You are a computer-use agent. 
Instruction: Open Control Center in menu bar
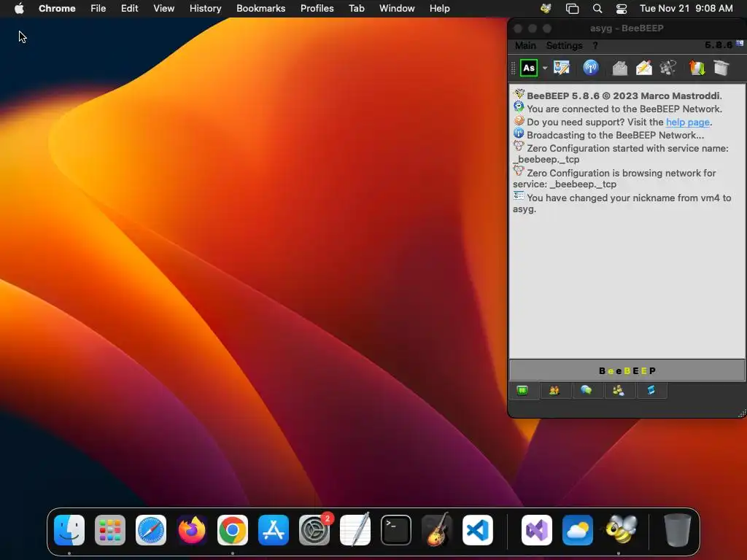622,8
